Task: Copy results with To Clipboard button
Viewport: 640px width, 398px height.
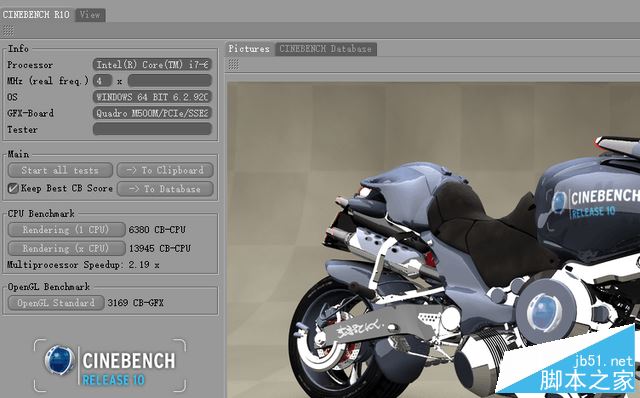Action: 165,170
